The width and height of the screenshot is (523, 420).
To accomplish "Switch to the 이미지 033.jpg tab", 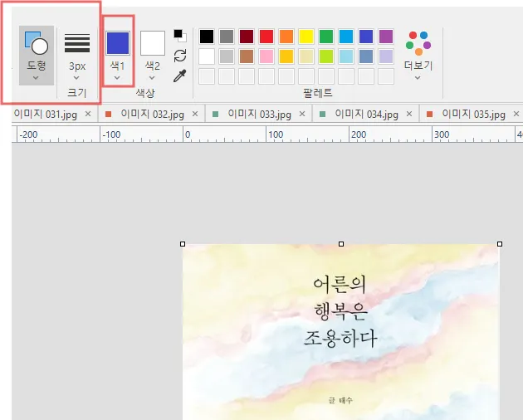I will [260, 115].
